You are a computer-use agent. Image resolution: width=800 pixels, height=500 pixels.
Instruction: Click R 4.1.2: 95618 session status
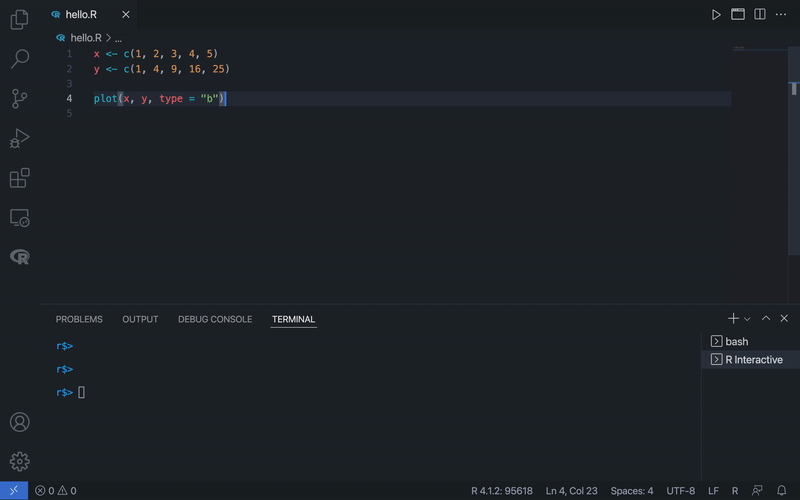502,491
